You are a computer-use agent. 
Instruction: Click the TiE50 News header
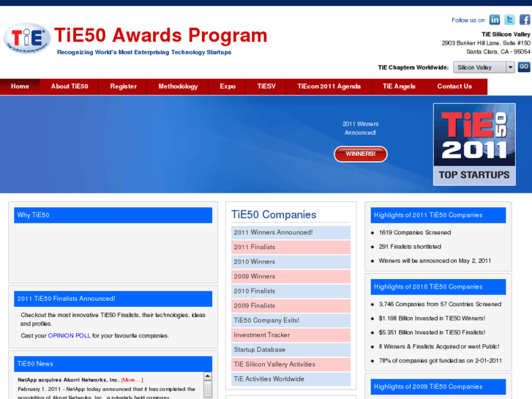point(113,364)
